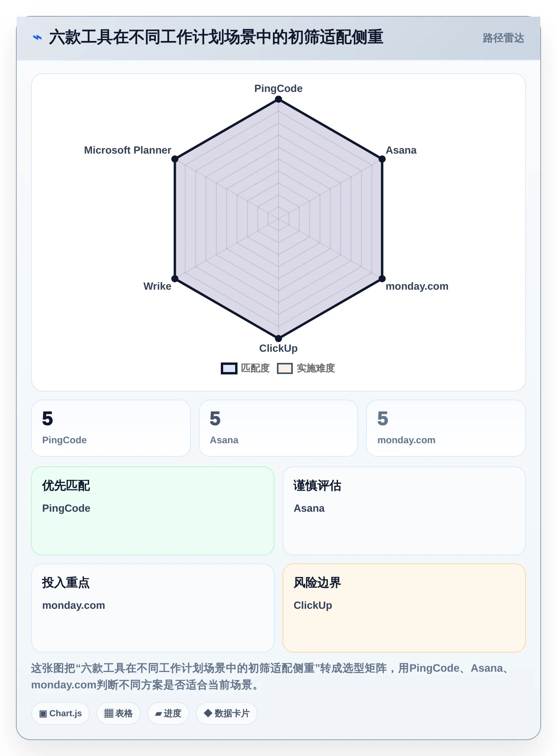Click the 匹配度 legend label
Viewport: 557px width, 756px height.
[255, 368]
